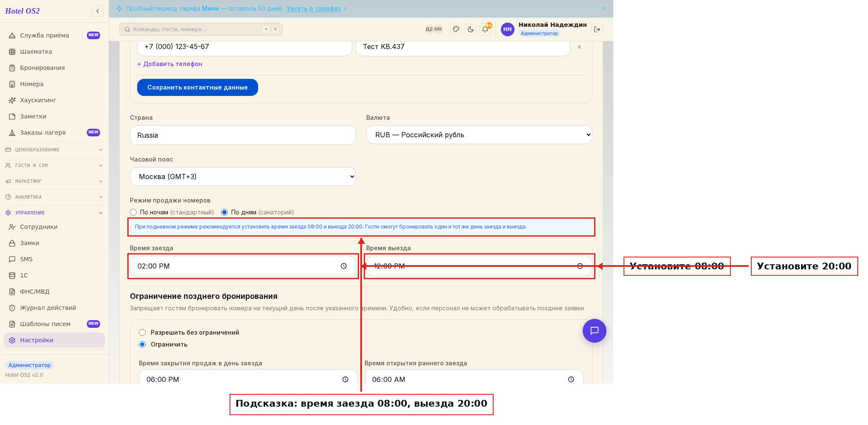Click Время закрытия продаж 06:00 PM field
This screenshot has height=425, width=868.
(248, 377)
